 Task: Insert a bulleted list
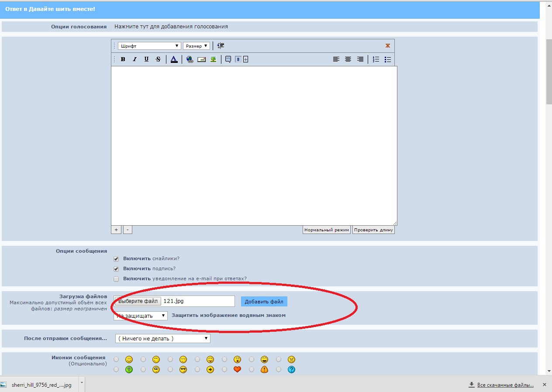387,59
